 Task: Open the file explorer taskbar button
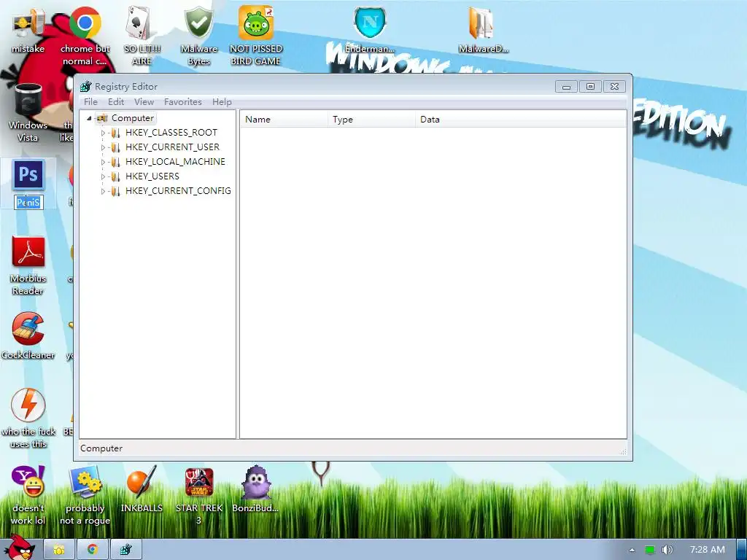tap(59, 550)
